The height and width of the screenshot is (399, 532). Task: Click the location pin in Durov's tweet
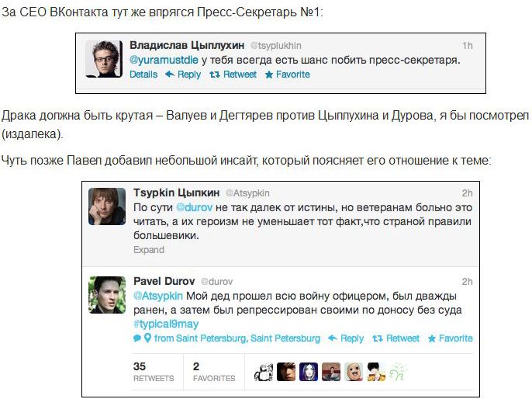[147, 338]
